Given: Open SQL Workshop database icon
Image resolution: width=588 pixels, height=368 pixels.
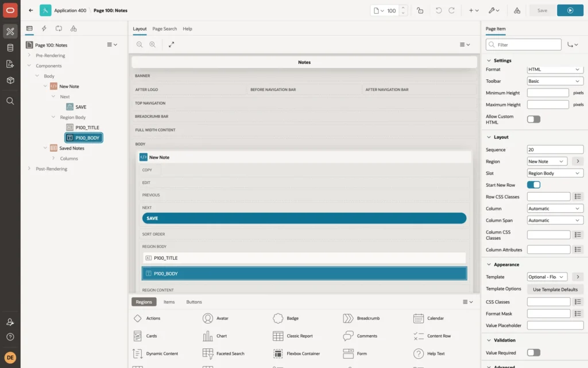Looking at the screenshot, I should click(x=10, y=48).
